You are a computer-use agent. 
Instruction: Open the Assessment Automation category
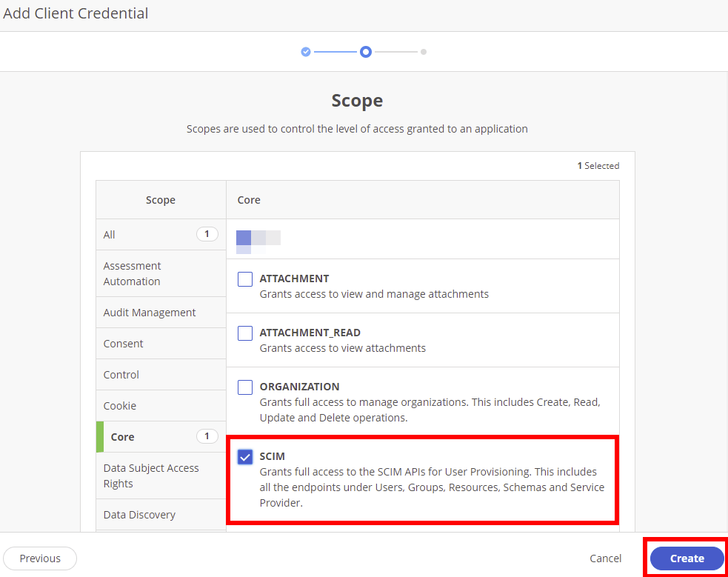pyautogui.click(x=161, y=273)
